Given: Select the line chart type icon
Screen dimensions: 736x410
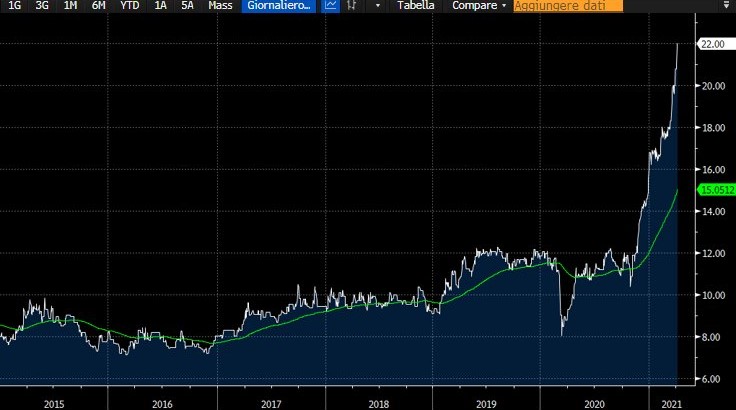Looking at the screenshot, I should click(331, 6).
